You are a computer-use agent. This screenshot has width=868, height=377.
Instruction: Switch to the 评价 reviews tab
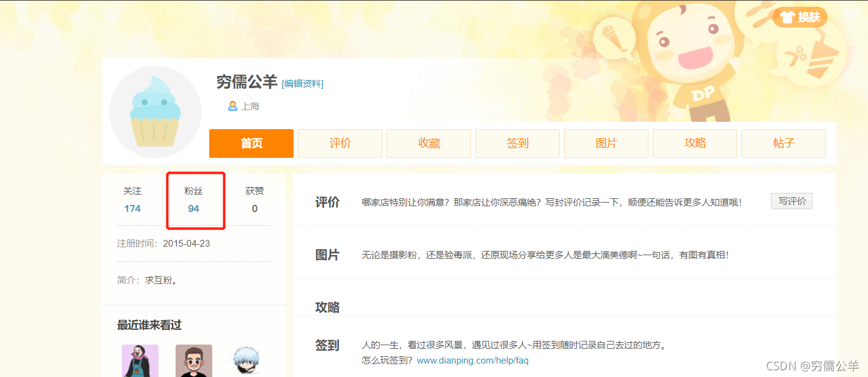(340, 143)
